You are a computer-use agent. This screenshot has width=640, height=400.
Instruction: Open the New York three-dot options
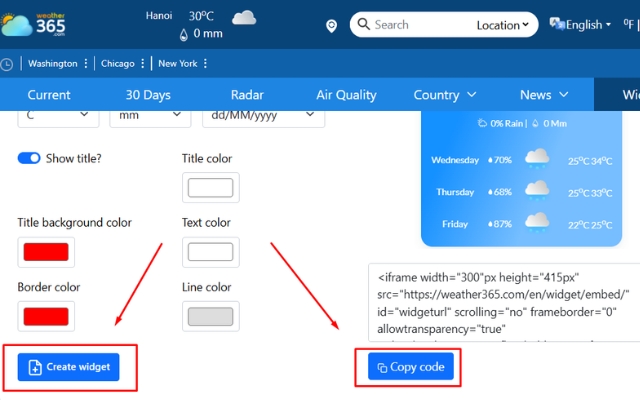click(x=206, y=64)
